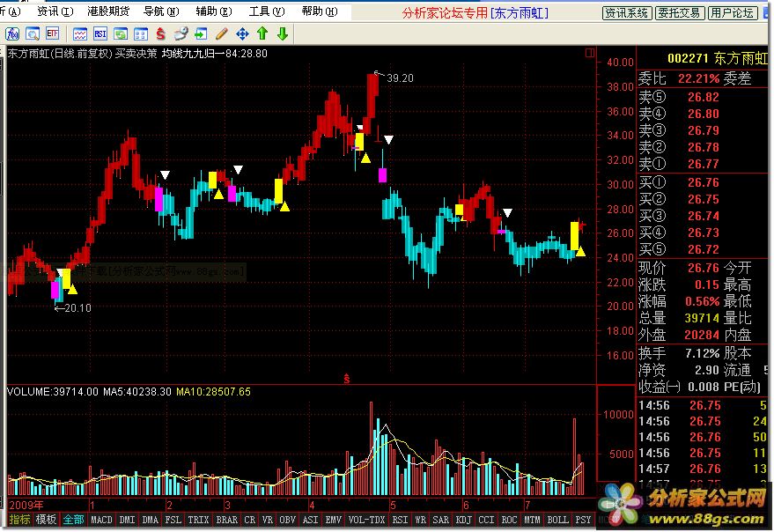Open the 资讯(I) menu

tap(55, 11)
